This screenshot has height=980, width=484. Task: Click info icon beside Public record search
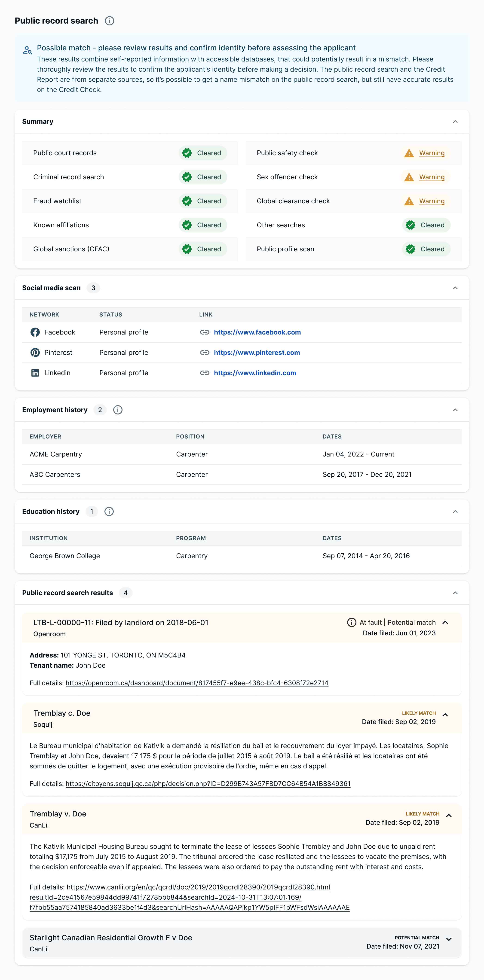110,21
